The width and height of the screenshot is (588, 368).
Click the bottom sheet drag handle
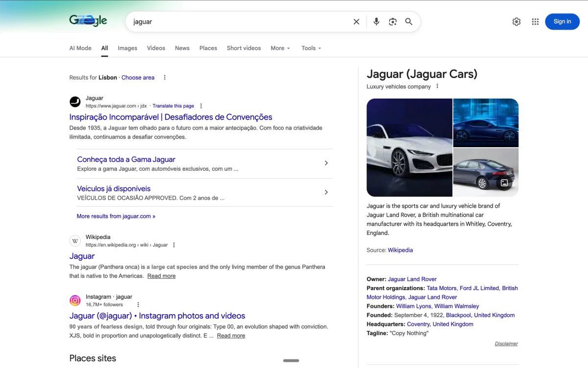click(291, 361)
